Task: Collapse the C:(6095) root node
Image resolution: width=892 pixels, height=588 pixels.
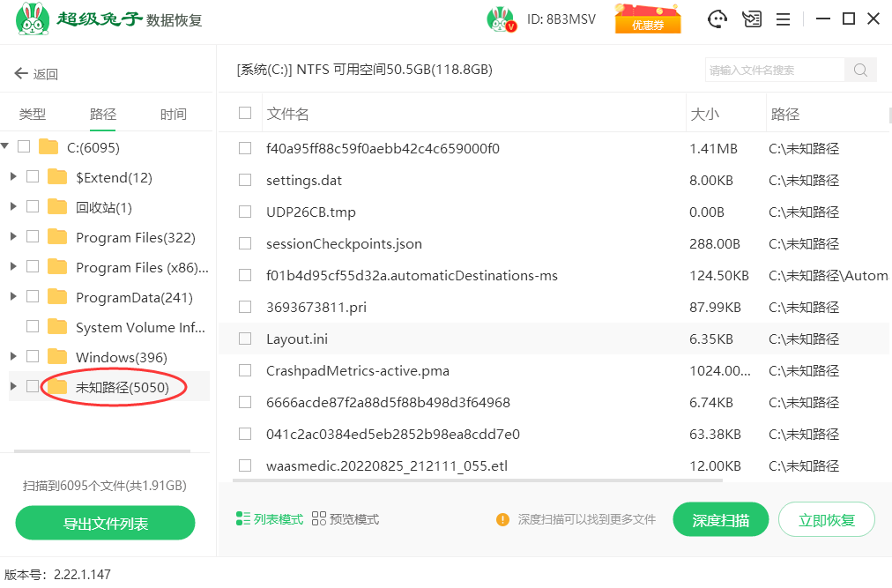Action: [x=5, y=146]
